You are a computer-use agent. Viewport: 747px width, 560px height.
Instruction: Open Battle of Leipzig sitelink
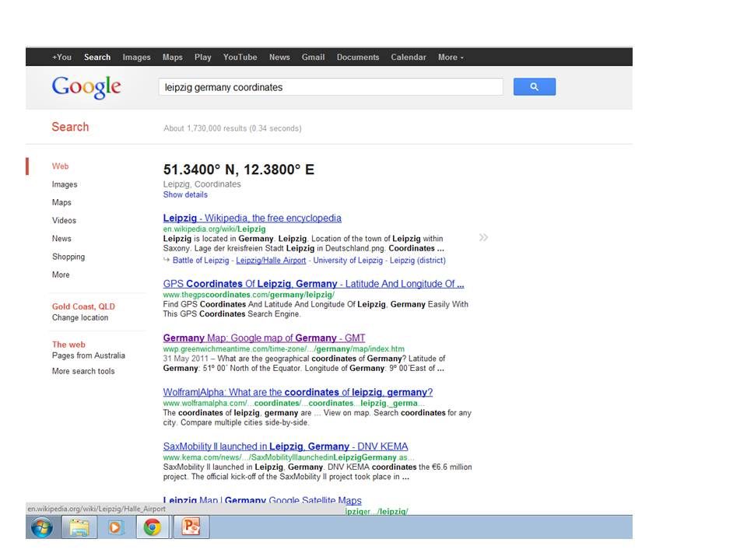pyautogui.click(x=201, y=261)
